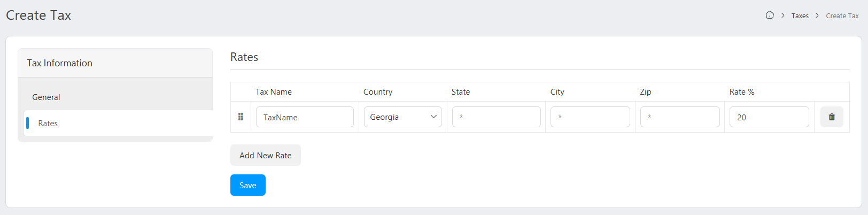
Task: Open the Country dropdown showing Georgia
Action: point(402,117)
